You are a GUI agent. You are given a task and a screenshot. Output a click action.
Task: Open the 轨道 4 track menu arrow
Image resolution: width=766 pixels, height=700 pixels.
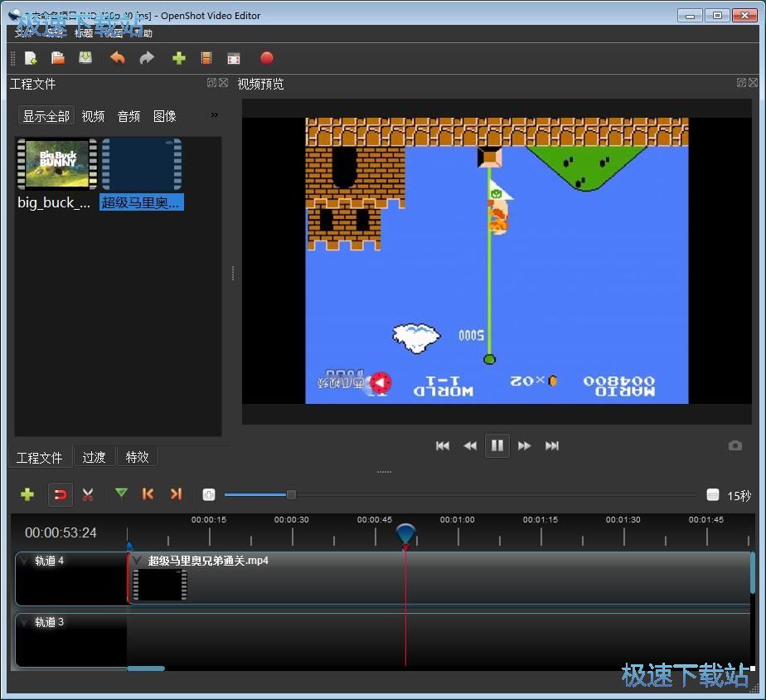click(x=24, y=560)
